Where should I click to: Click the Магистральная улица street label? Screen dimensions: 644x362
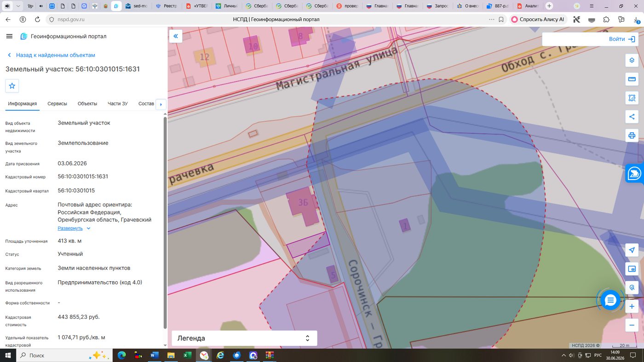338,69
